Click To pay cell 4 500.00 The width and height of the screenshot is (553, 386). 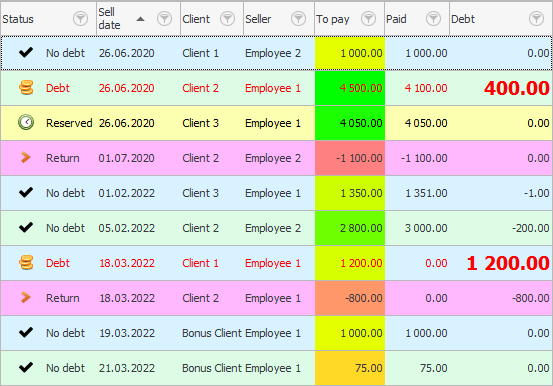[350, 88]
